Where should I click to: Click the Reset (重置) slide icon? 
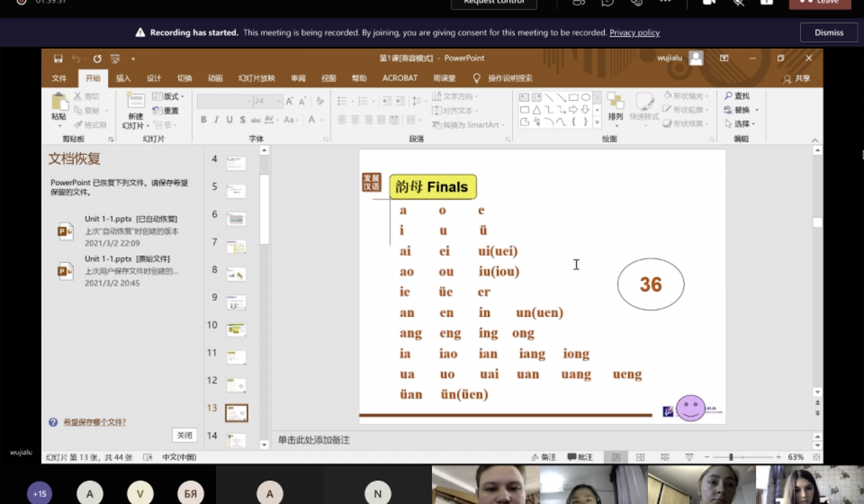(165, 111)
